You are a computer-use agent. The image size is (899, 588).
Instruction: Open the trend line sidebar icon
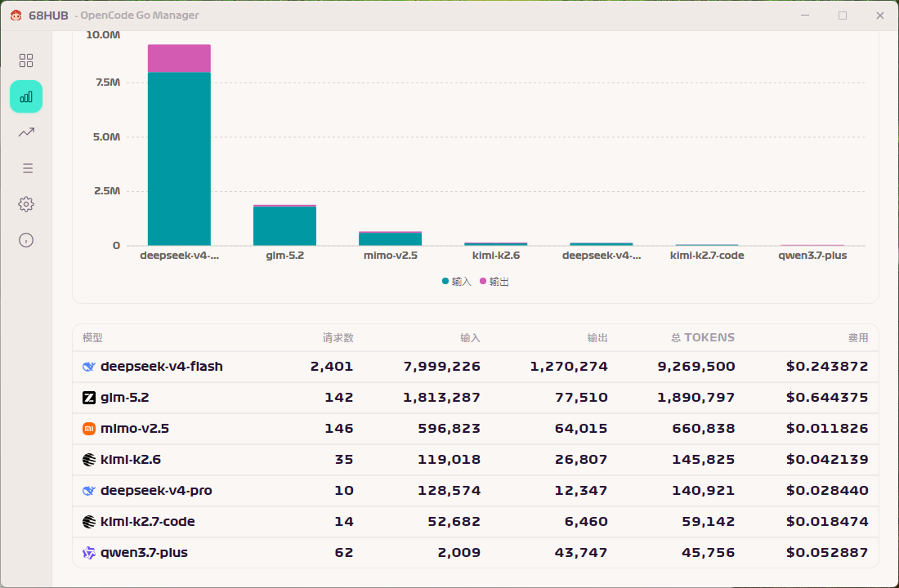[x=26, y=132]
